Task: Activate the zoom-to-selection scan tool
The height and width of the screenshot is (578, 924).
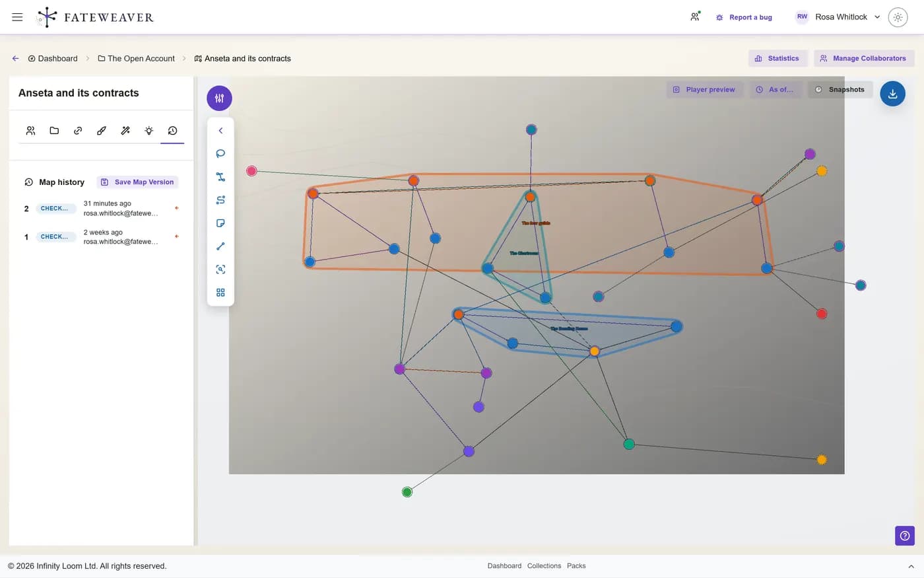Action: coord(220,270)
